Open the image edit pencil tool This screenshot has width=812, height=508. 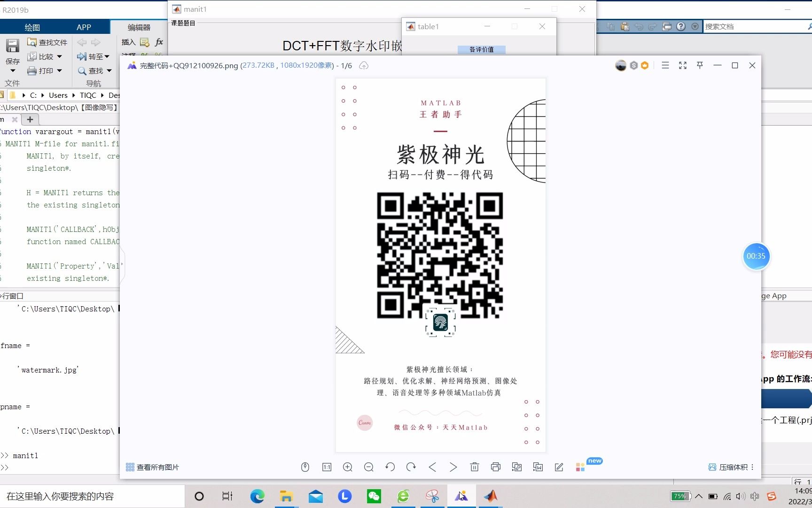(x=559, y=467)
